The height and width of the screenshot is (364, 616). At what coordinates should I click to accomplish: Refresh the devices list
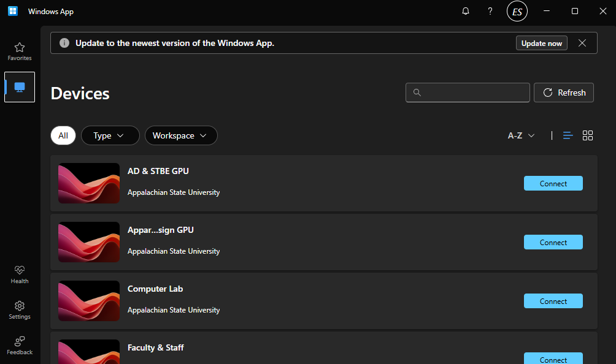[x=564, y=93]
